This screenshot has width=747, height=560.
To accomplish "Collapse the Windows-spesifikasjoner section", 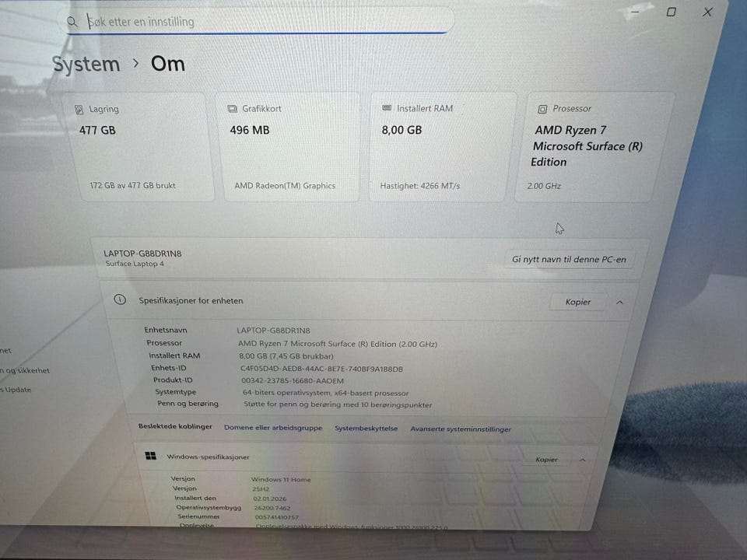I will pyautogui.click(x=582, y=460).
